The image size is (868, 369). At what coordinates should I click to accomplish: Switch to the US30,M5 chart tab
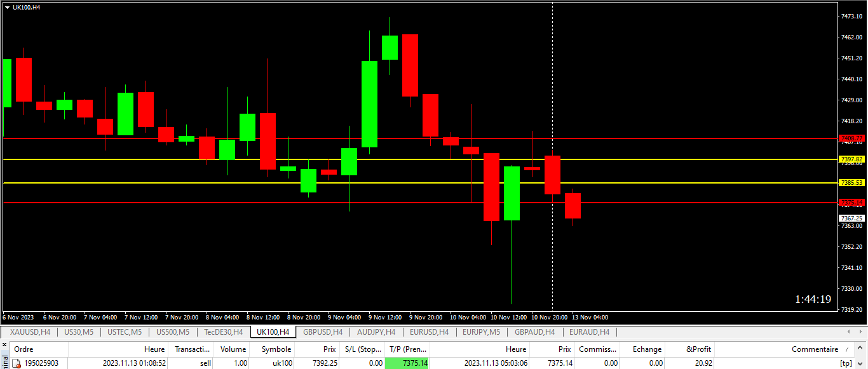tap(79, 332)
